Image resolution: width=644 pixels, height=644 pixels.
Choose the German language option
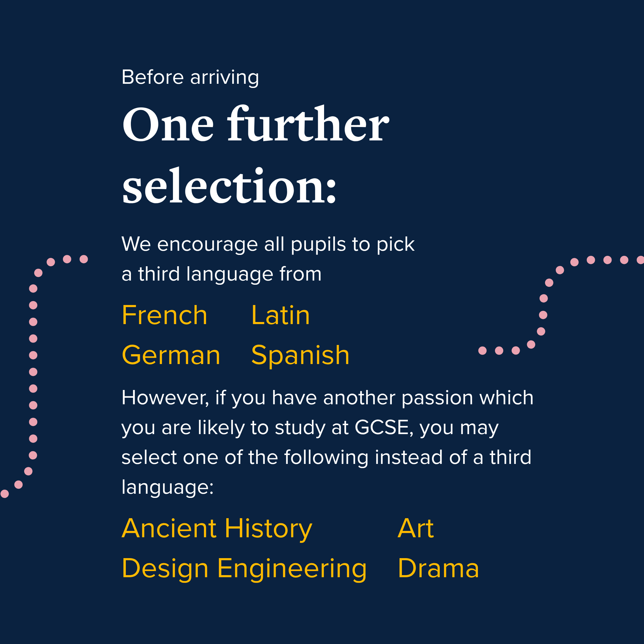click(171, 355)
